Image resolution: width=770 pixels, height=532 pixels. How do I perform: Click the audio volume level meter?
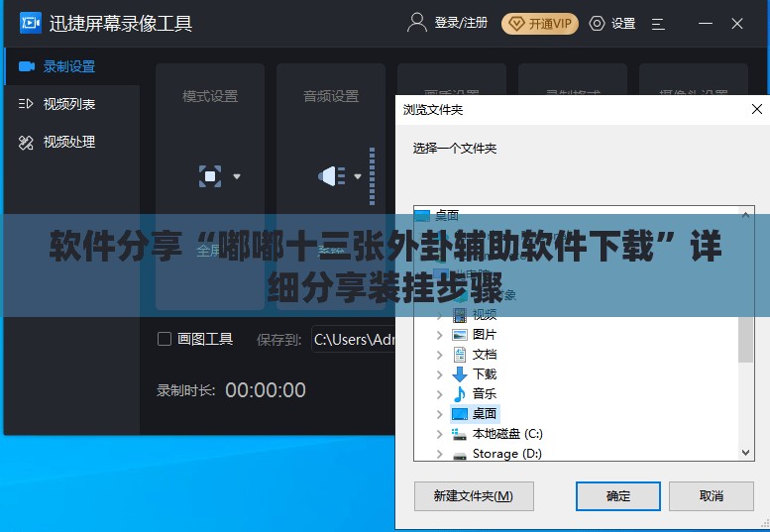point(373,175)
